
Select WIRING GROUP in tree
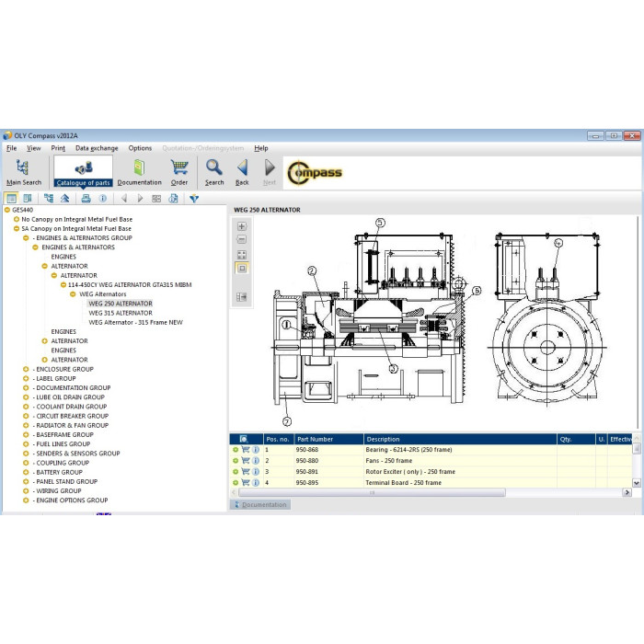point(57,490)
